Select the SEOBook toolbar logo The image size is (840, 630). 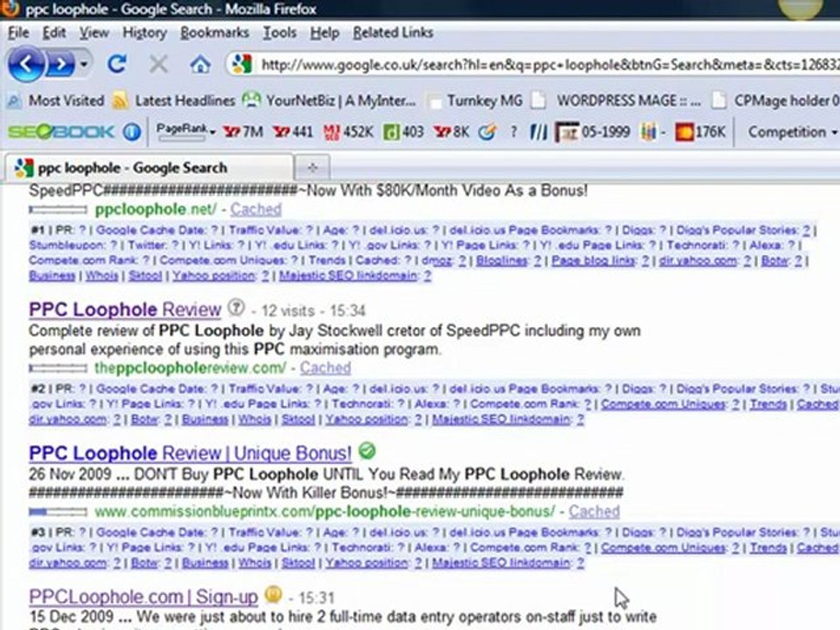[x=60, y=132]
